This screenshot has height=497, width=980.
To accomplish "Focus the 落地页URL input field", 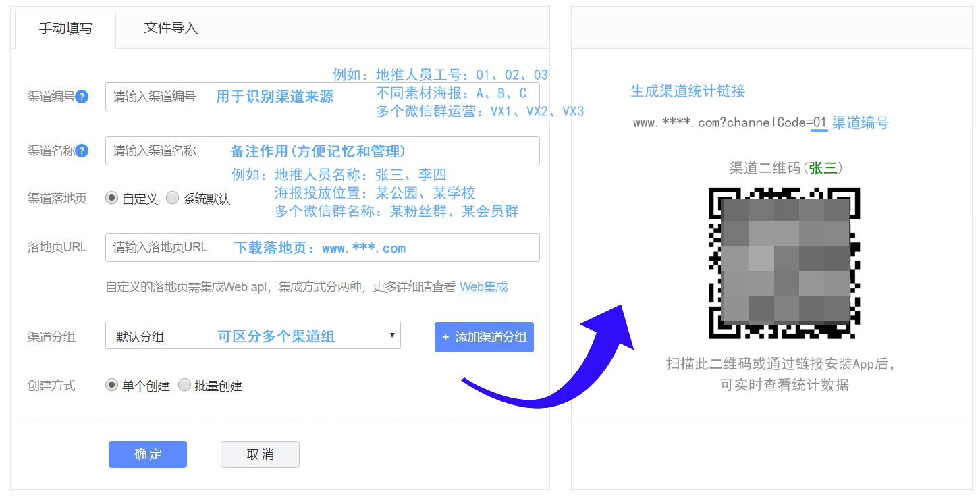I will coord(323,247).
